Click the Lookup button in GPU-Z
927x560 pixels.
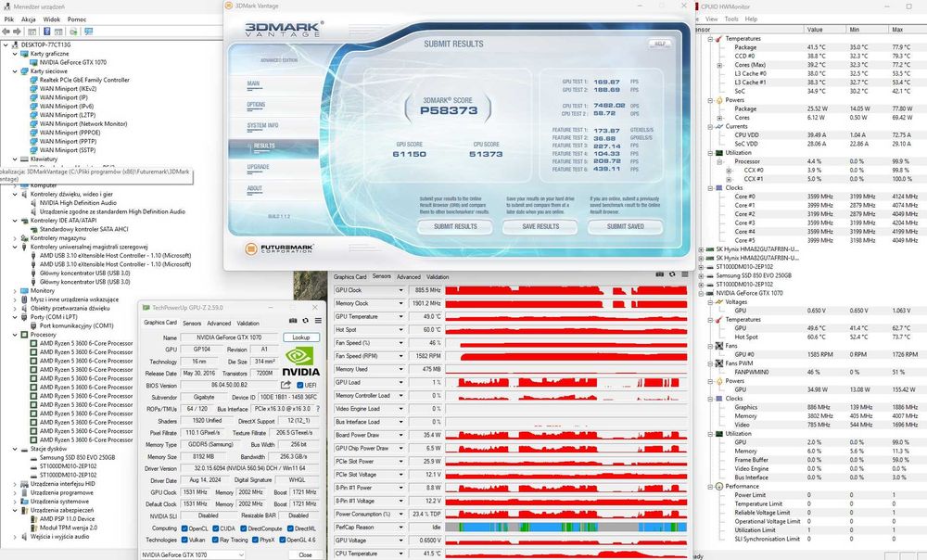(x=301, y=337)
